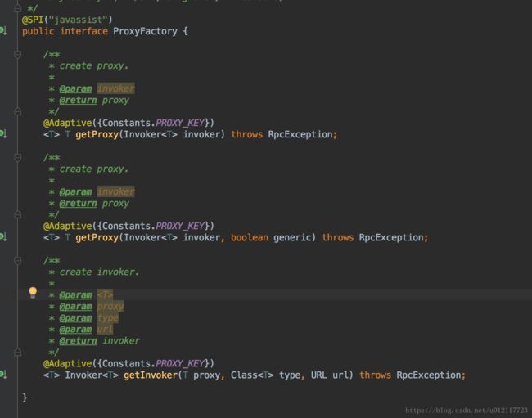Click fold end marker above getInvoker's @Adaptive annotation
Screen dimensions: 532x418
17,352
